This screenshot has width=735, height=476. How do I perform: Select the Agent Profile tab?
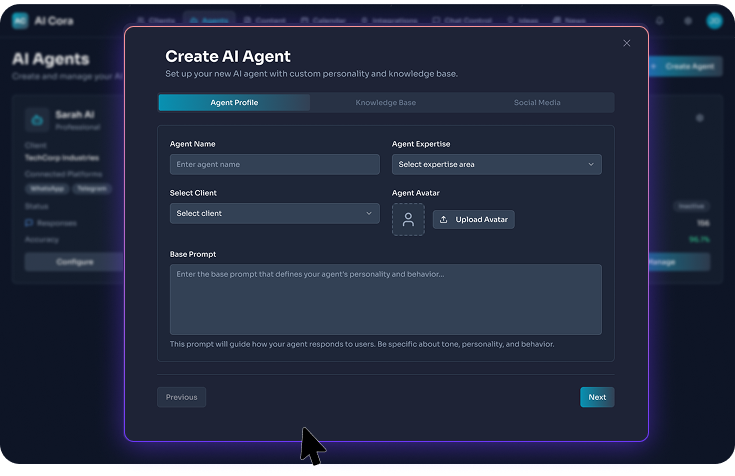click(x=234, y=103)
